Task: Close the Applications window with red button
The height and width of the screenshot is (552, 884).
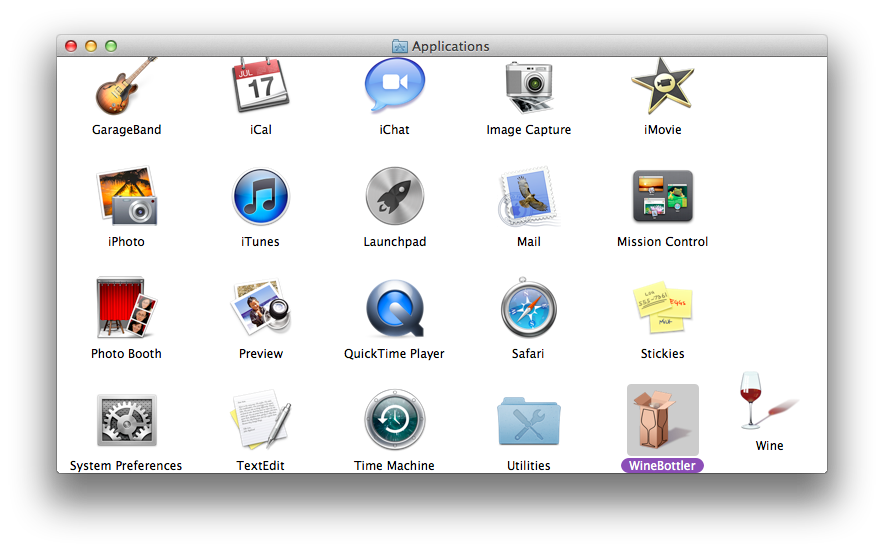Action: pyautogui.click(x=71, y=46)
